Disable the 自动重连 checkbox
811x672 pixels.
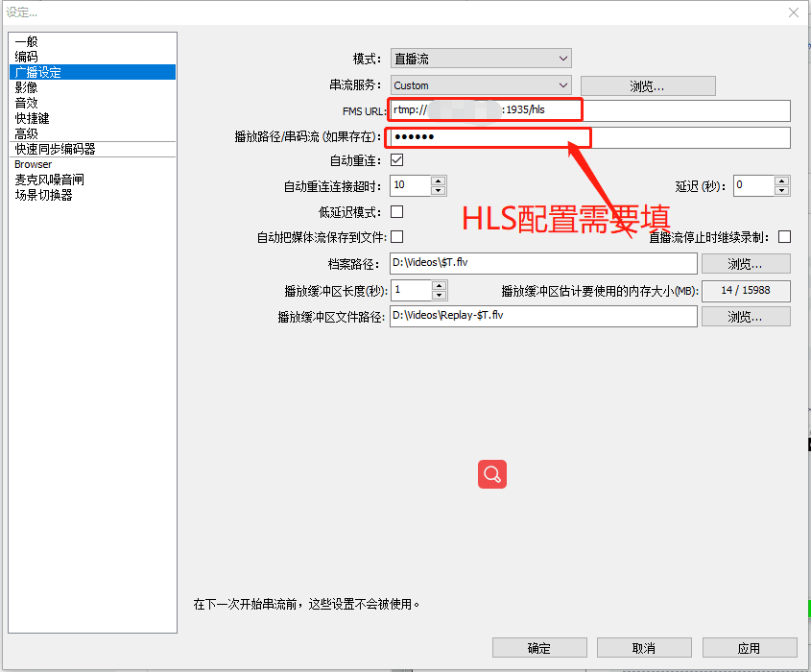397,159
